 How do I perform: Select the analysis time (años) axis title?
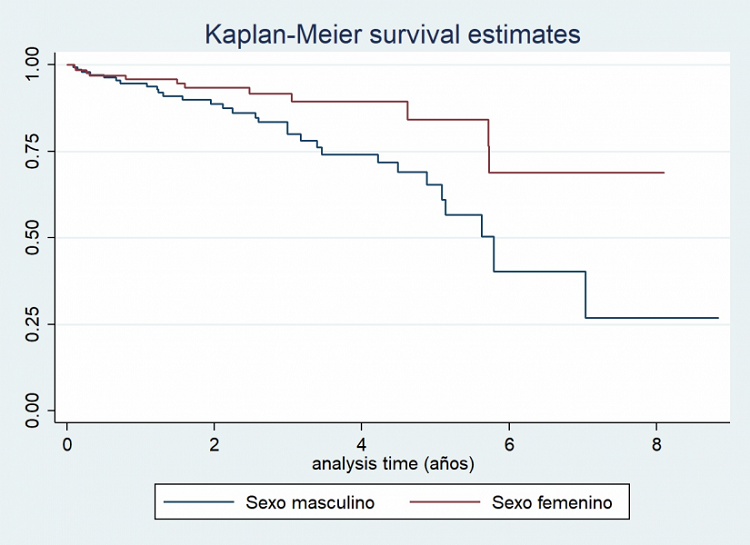click(x=392, y=464)
